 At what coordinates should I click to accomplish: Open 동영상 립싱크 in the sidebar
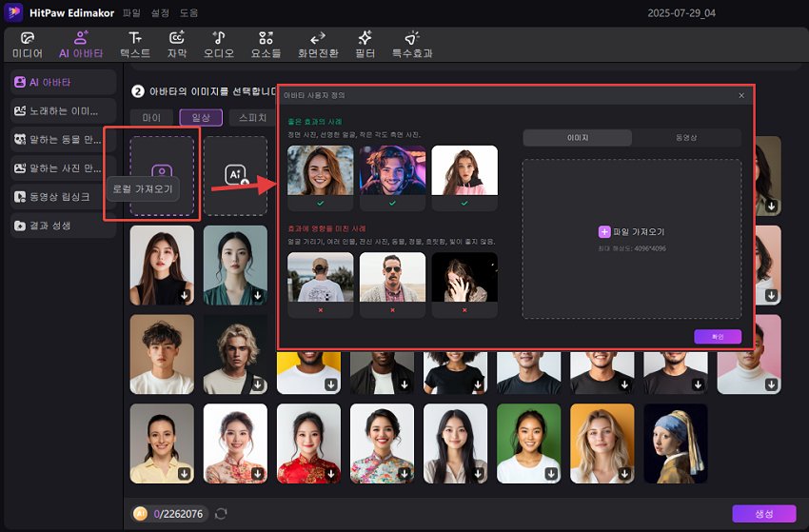point(63,197)
